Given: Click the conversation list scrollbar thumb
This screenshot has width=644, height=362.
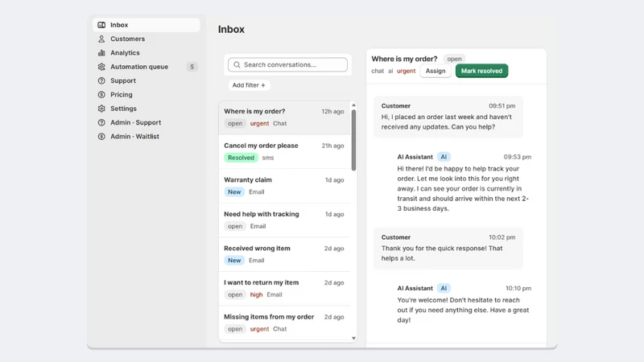Looking at the screenshot, I should 353,140.
